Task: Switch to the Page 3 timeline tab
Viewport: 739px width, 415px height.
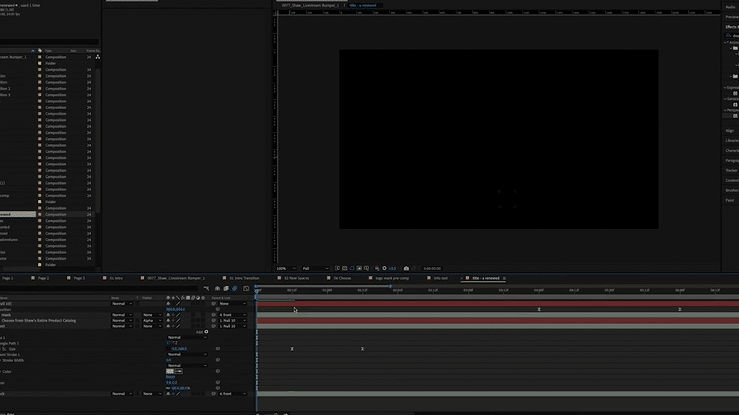Action: click(x=79, y=278)
